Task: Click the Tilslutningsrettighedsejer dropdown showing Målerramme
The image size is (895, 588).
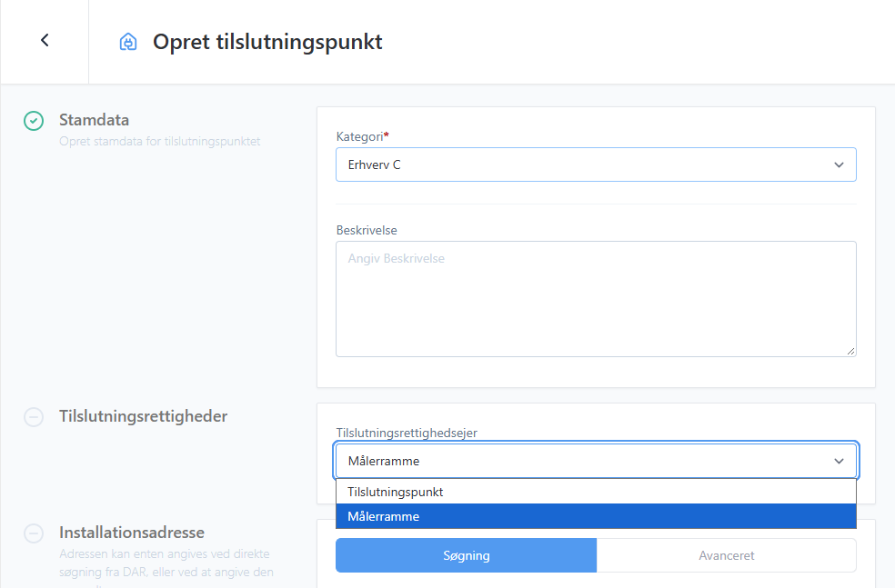Action: point(596,461)
